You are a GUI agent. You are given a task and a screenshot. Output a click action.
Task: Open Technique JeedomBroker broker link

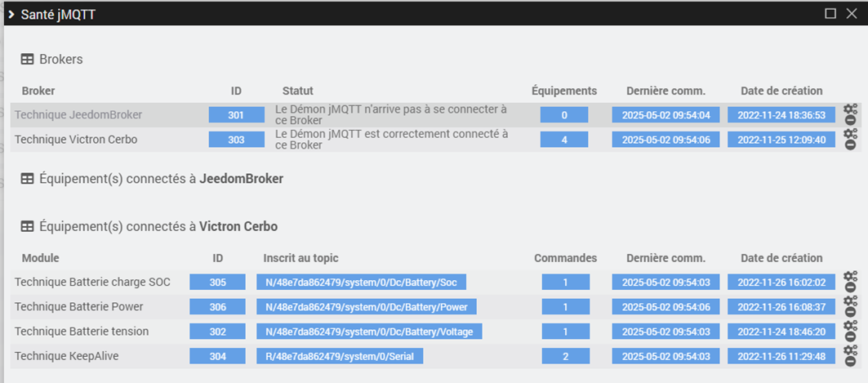click(78, 115)
